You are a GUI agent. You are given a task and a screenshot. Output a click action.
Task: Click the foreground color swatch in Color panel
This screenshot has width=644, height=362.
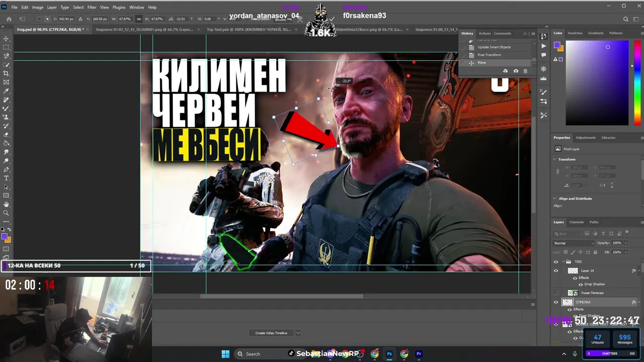[556, 45]
